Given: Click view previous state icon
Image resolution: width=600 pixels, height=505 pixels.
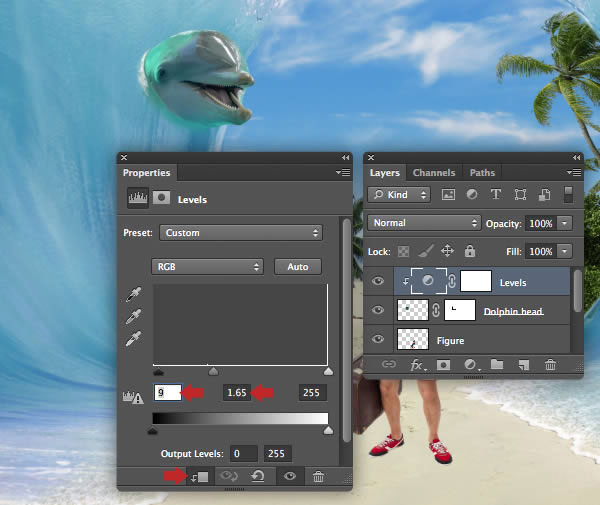Looking at the screenshot, I should [x=229, y=476].
